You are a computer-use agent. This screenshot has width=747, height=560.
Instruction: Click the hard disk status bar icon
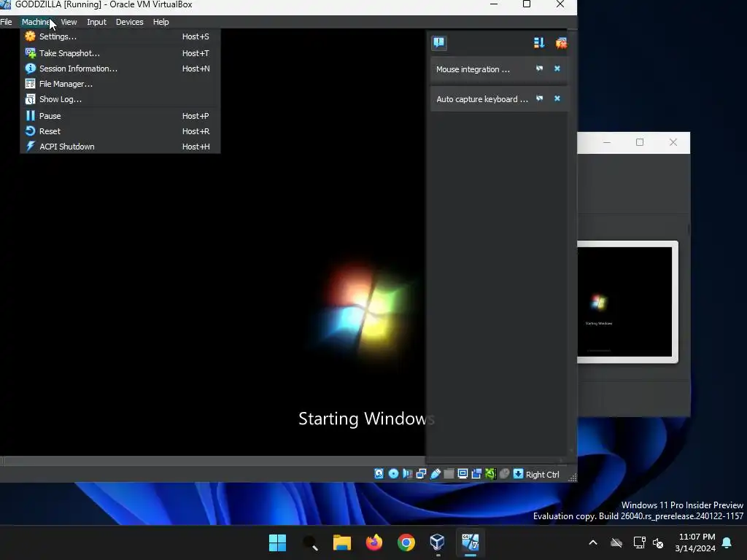coord(379,474)
